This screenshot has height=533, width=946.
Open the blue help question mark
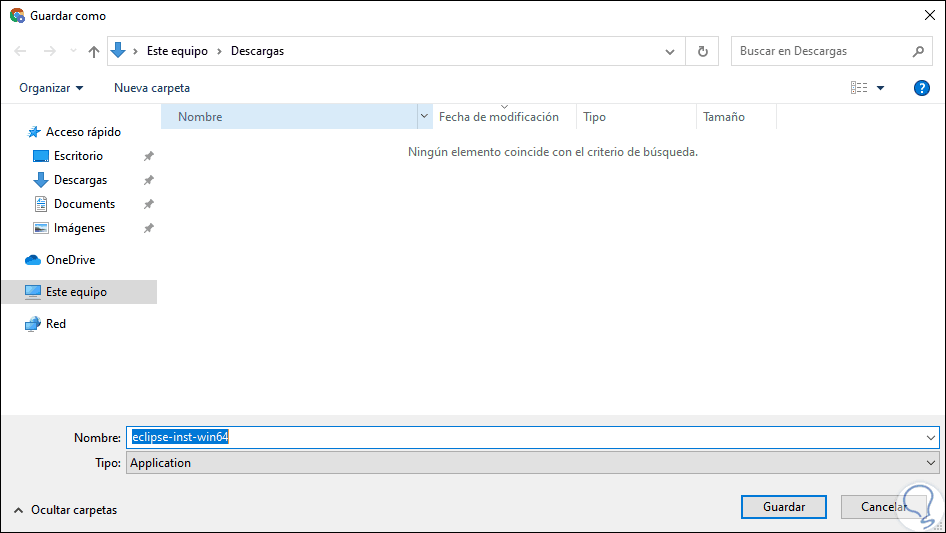click(x=921, y=88)
